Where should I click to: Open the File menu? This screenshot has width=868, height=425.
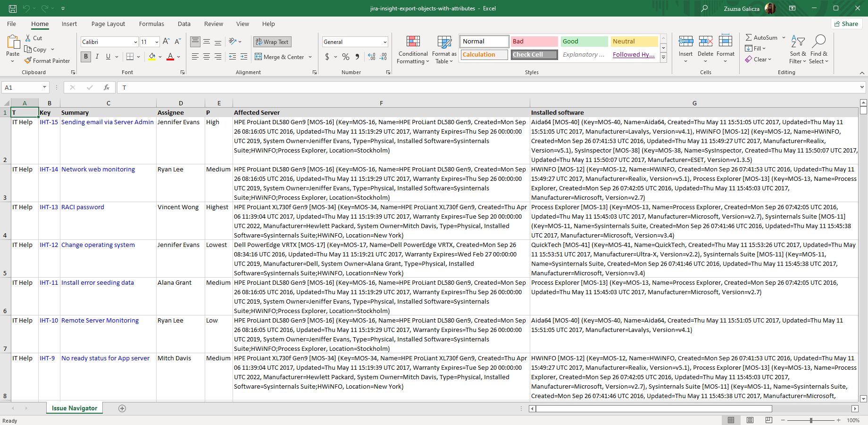[x=12, y=24]
